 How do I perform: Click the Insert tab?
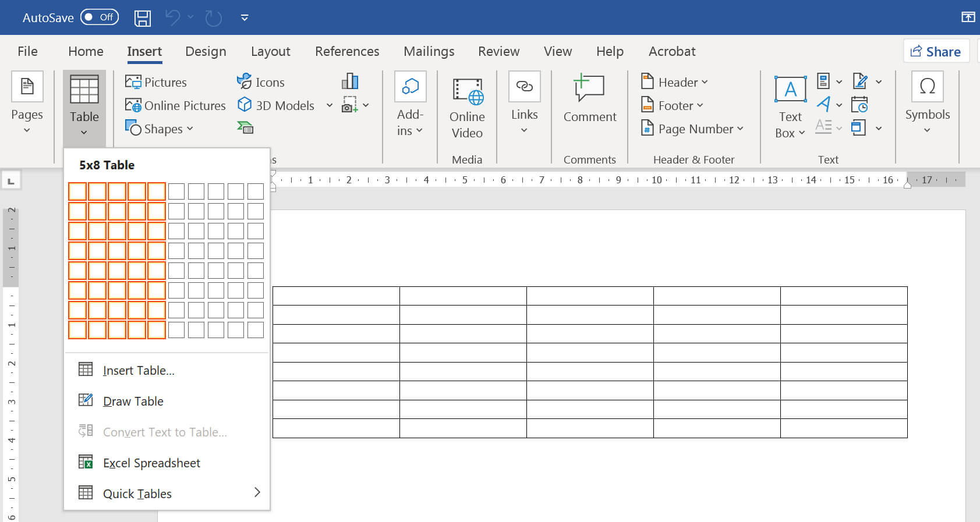(144, 51)
